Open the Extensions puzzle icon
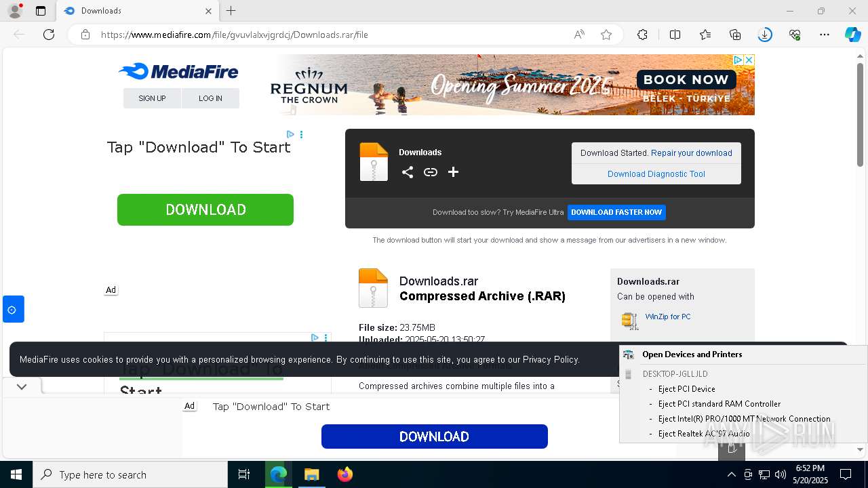The image size is (868, 488). click(643, 35)
